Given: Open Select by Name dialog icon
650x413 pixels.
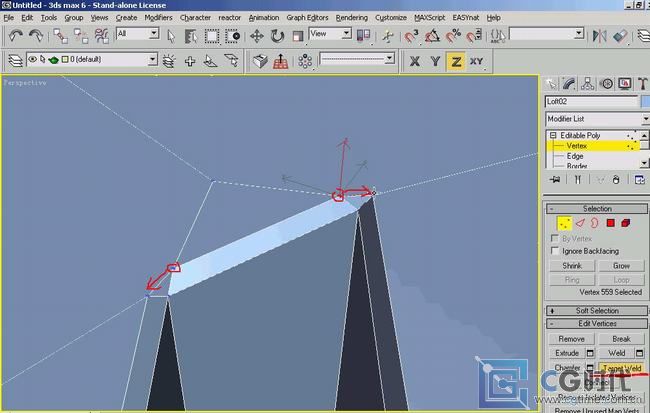Looking at the screenshot, I should coord(191,36).
